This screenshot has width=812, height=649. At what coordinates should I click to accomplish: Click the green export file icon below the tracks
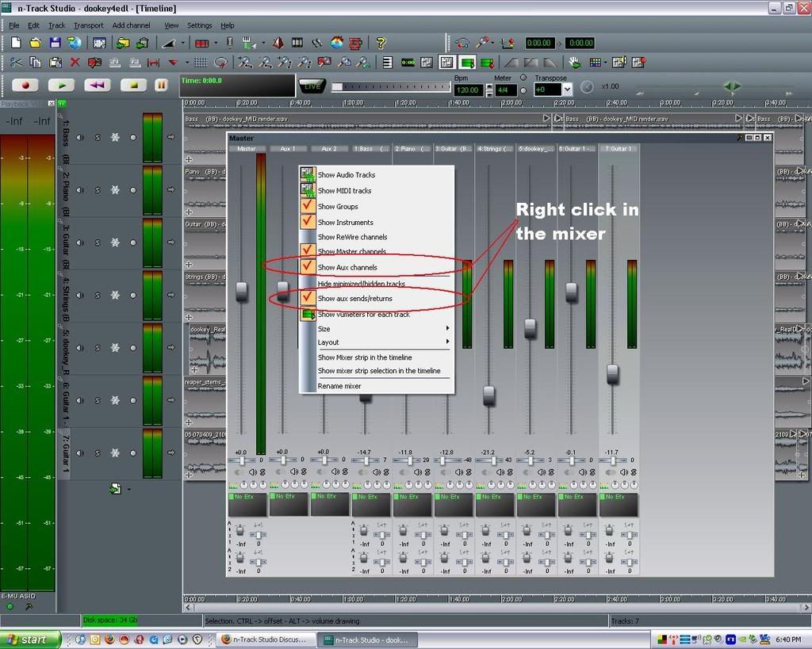coord(116,488)
